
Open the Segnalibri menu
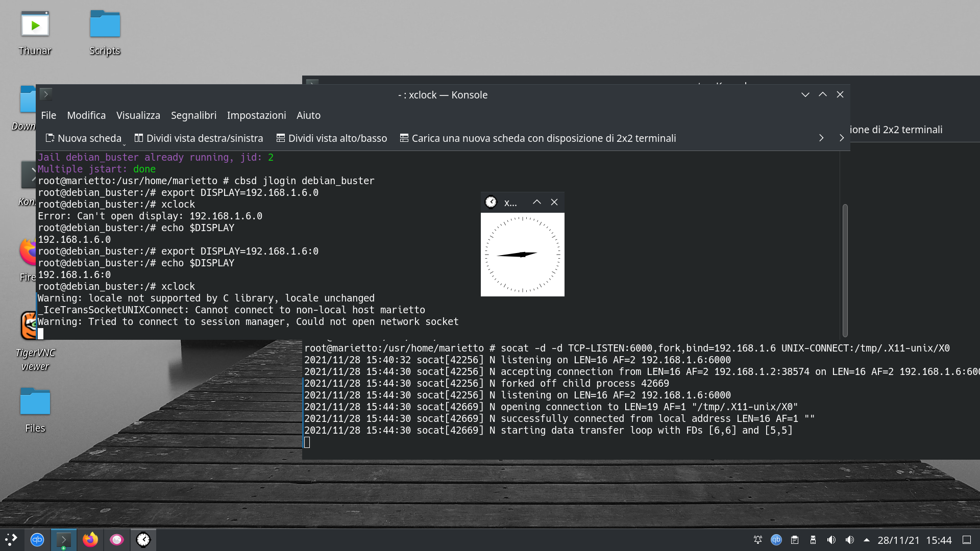coord(193,115)
